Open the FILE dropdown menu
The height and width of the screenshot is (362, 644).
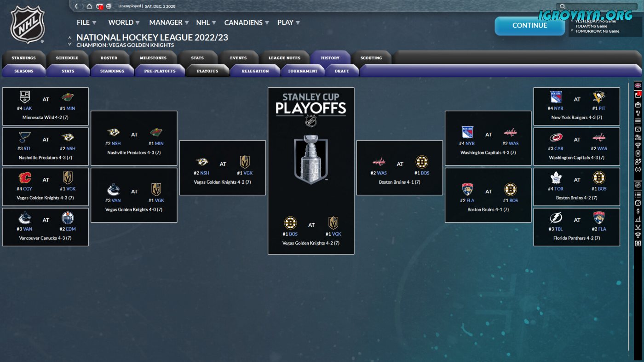point(86,23)
